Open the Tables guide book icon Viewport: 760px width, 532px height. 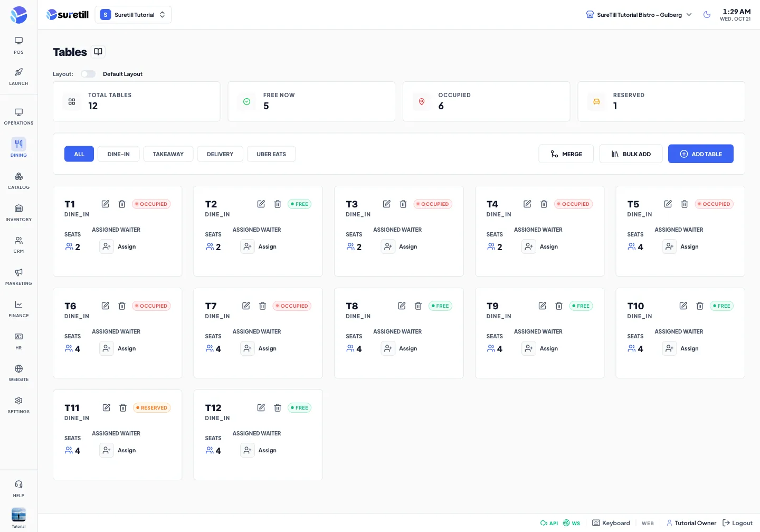click(x=98, y=52)
